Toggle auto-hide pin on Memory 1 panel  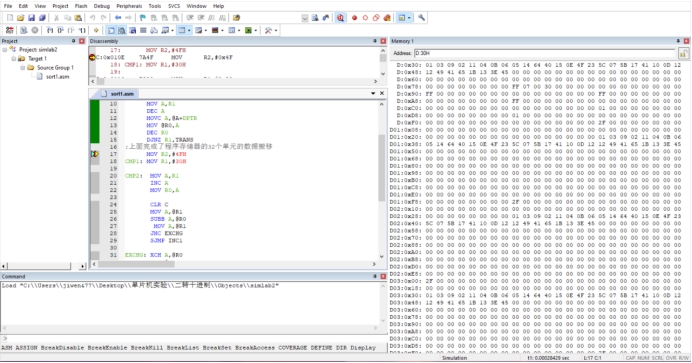(678, 41)
